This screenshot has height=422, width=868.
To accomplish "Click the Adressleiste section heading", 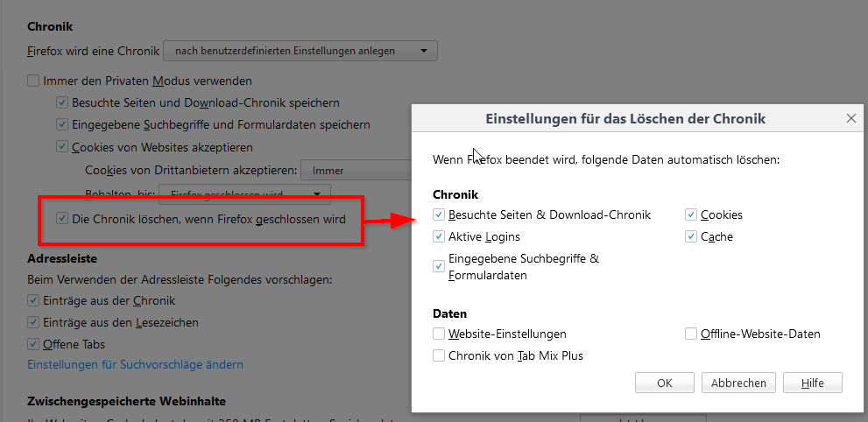I will point(62,258).
